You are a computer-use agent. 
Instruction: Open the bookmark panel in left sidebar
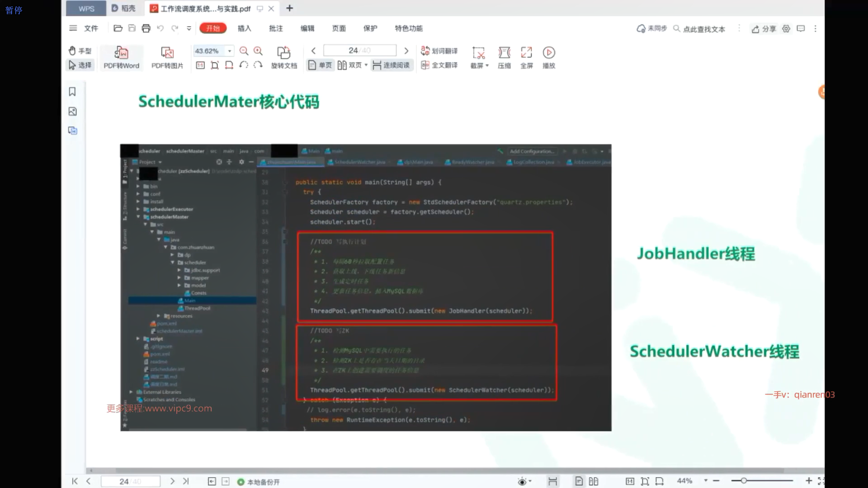[x=72, y=92]
